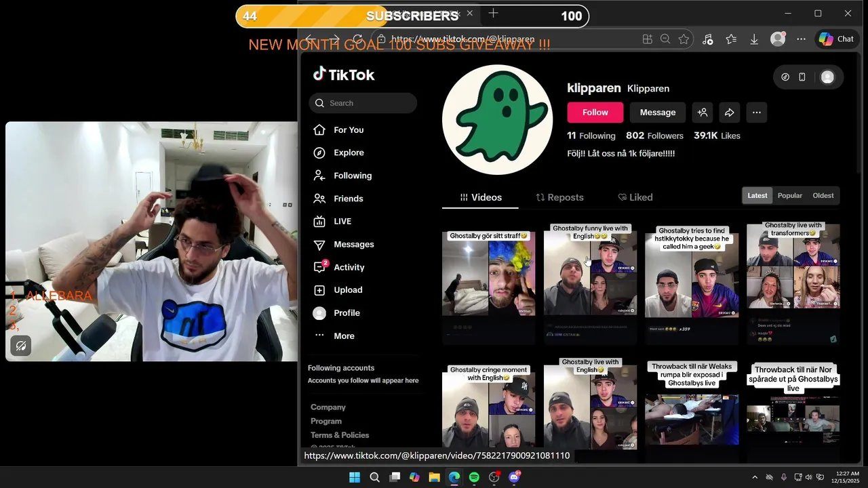Toggle the camera-off icon on the webcam overlay
The image size is (868, 488).
(x=21, y=346)
